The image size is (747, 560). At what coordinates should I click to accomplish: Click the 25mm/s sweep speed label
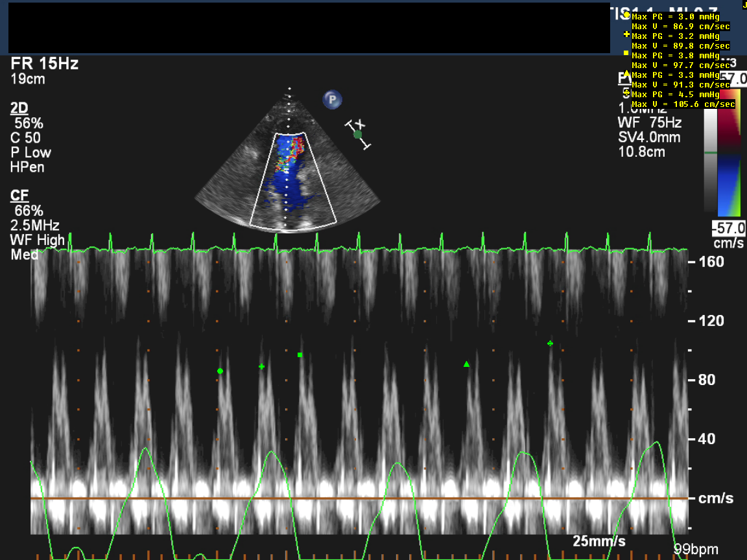599,541
